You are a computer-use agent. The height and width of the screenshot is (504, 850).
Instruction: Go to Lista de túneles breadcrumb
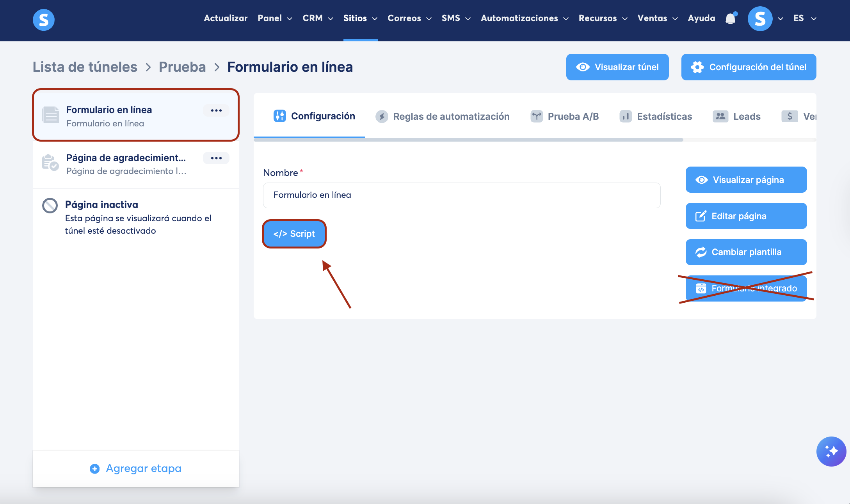pos(85,67)
